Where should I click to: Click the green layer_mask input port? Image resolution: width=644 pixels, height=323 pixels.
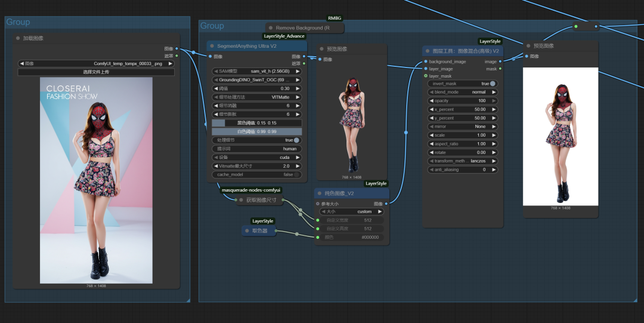point(426,76)
